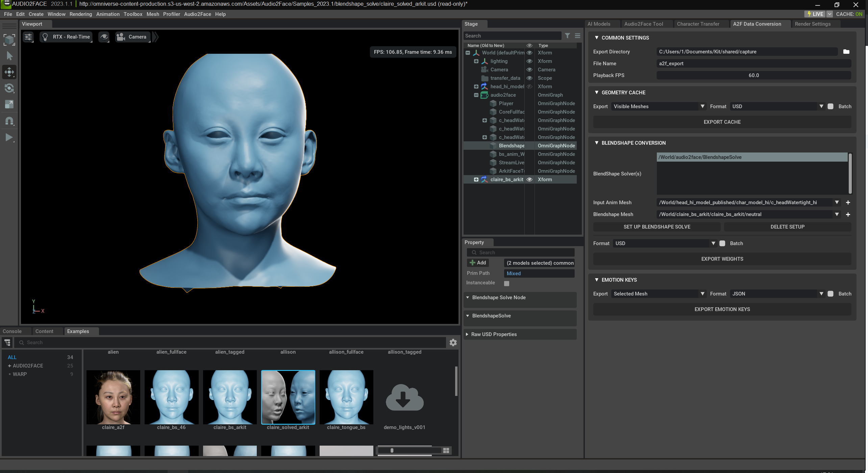Switch to Character Transfer tab

[x=698, y=24]
